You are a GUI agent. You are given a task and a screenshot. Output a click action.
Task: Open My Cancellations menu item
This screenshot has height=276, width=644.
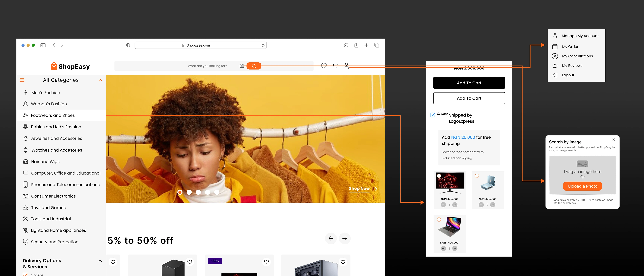[577, 56]
